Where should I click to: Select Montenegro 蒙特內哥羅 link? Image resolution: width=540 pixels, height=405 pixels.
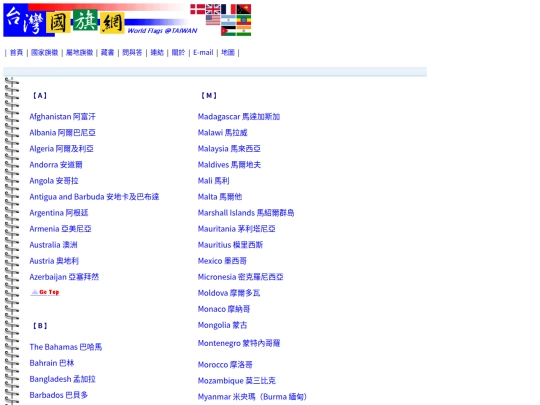pyautogui.click(x=239, y=343)
